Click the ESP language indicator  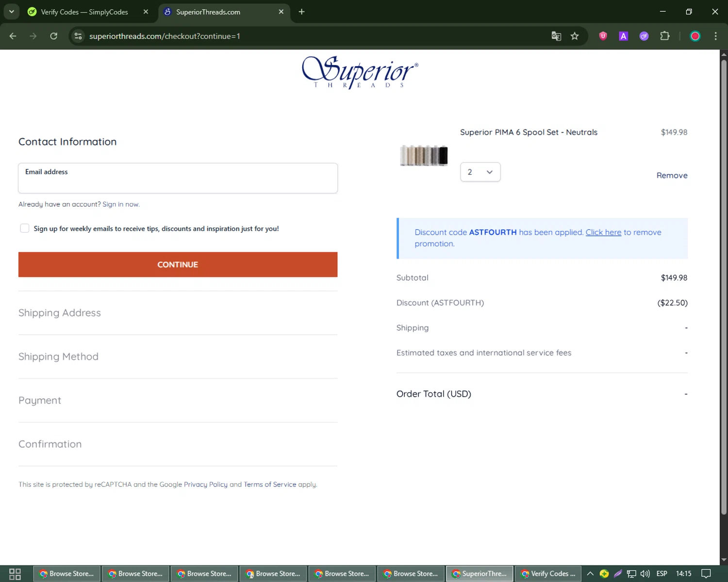(662, 574)
